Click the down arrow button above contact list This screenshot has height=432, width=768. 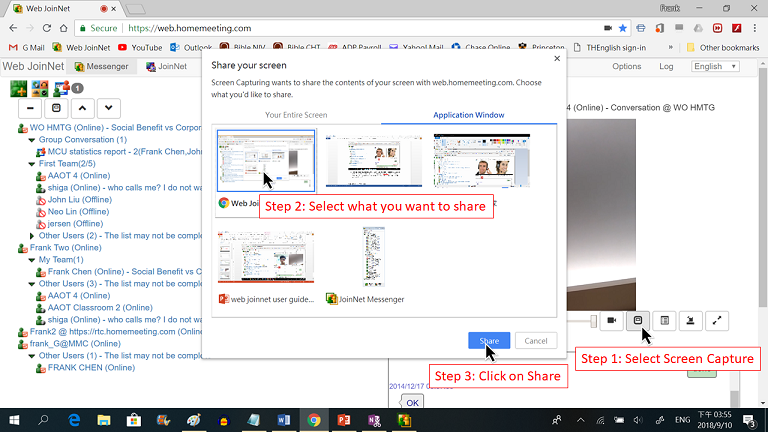click(x=108, y=107)
